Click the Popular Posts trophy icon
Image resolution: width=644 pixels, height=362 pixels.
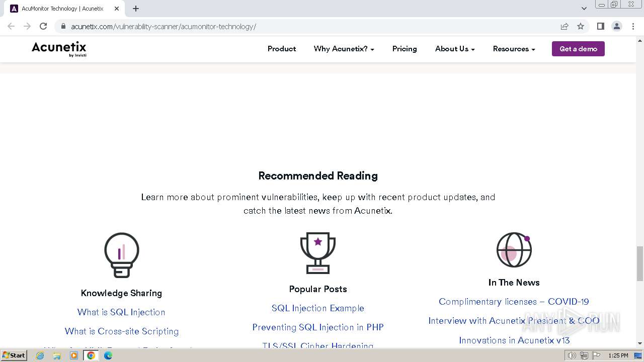318,253
